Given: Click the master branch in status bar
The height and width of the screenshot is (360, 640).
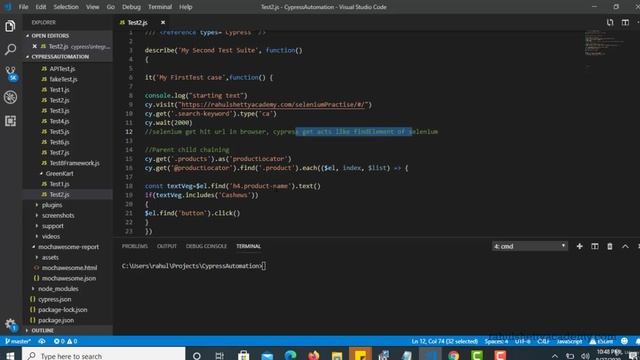Looking at the screenshot, I should pyautogui.click(x=17, y=341).
